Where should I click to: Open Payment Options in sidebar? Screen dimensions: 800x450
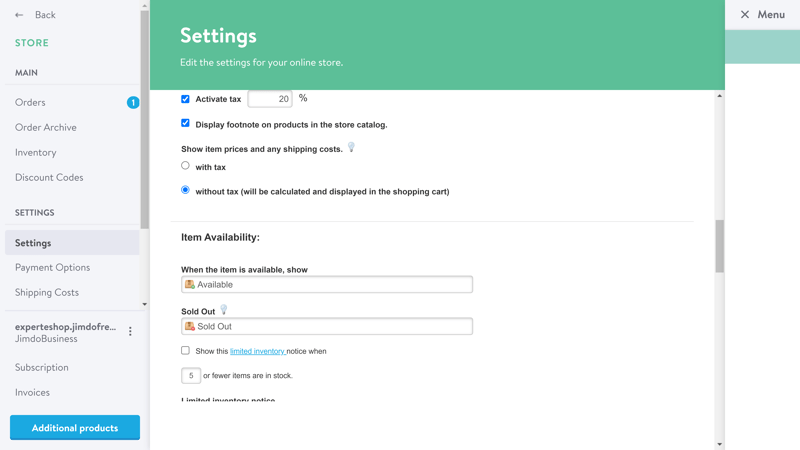[52, 268]
